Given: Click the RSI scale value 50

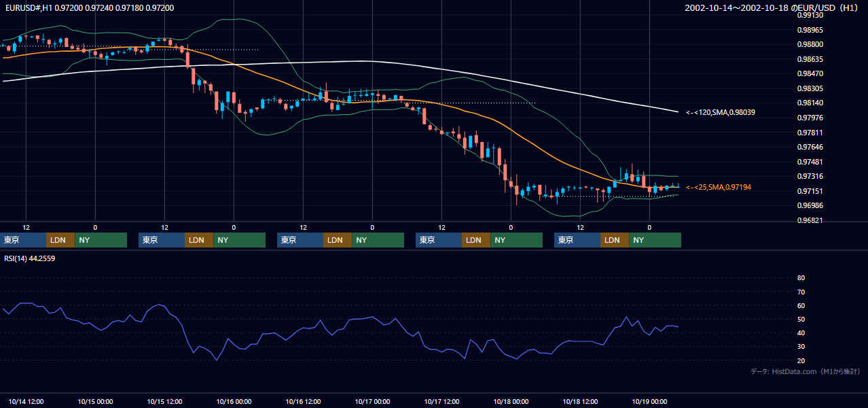Looking at the screenshot, I should pyautogui.click(x=801, y=319).
